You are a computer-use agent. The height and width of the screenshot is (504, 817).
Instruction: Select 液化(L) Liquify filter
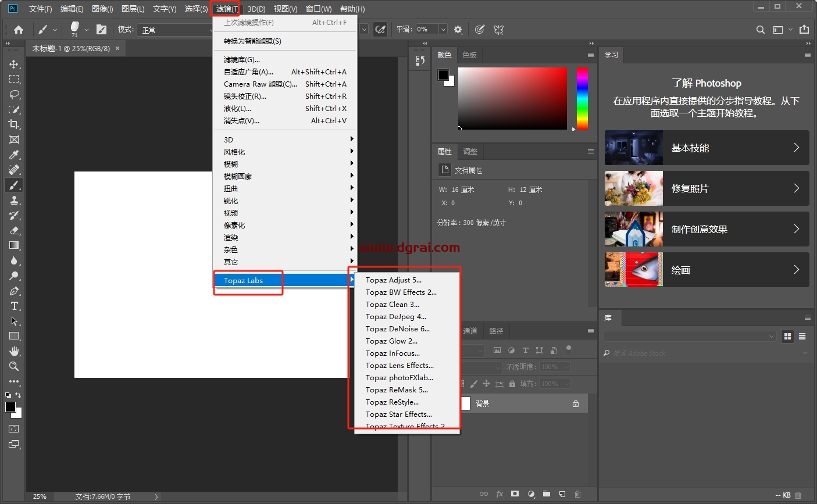tap(285, 108)
